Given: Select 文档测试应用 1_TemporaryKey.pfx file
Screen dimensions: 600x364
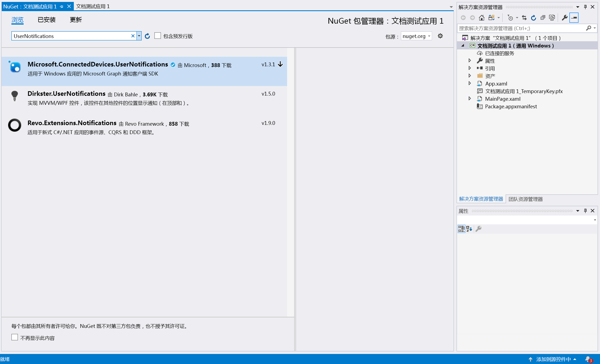Looking at the screenshot, I should [524, 91].
